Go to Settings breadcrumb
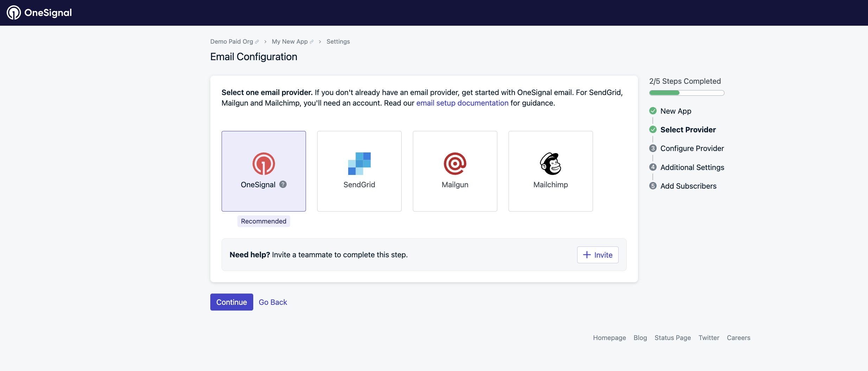Viewport: 868px width, 371px height. pos(338,42)
